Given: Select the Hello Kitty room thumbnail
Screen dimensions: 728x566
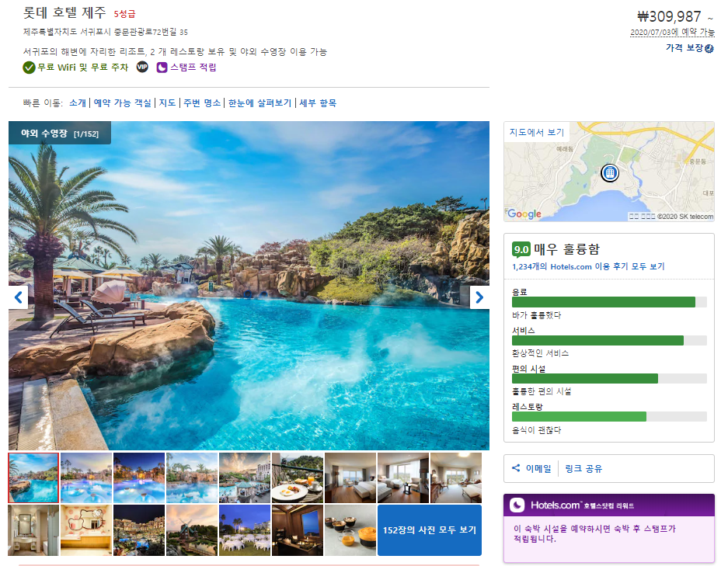Looking at the screenshot, I should pos(86,530).
